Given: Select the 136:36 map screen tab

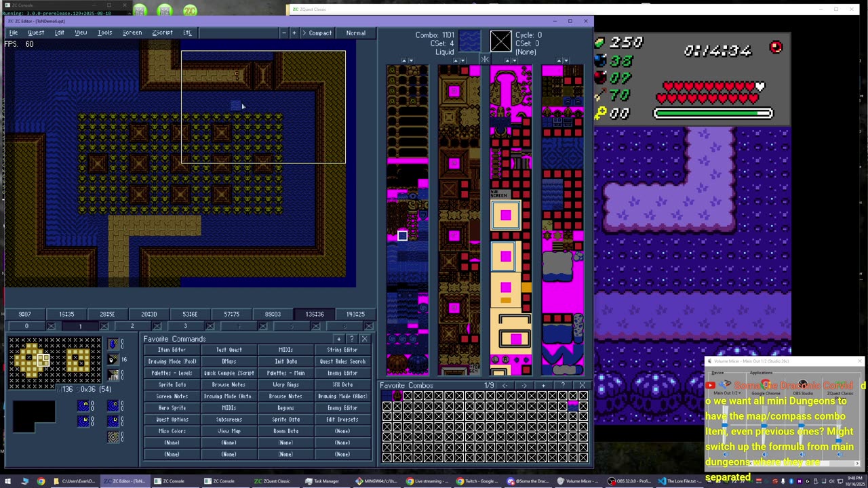Looking at the screenshot, I should [314, 314].
